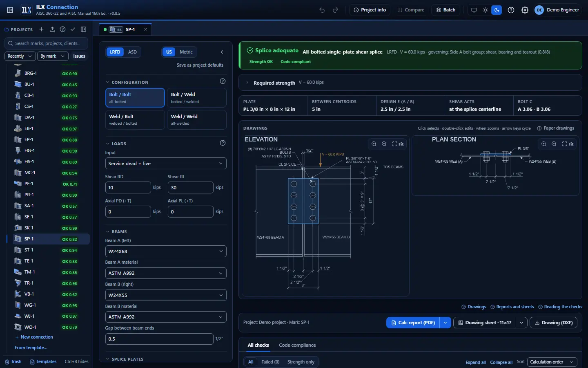
Task: Open Drawing sheet size options arrow
Action: (x=521, y=323)
